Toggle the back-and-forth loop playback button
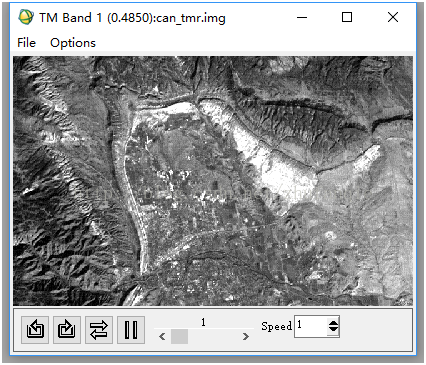Image resolution: width=426 pixels, height=365 pixels. 99,330
